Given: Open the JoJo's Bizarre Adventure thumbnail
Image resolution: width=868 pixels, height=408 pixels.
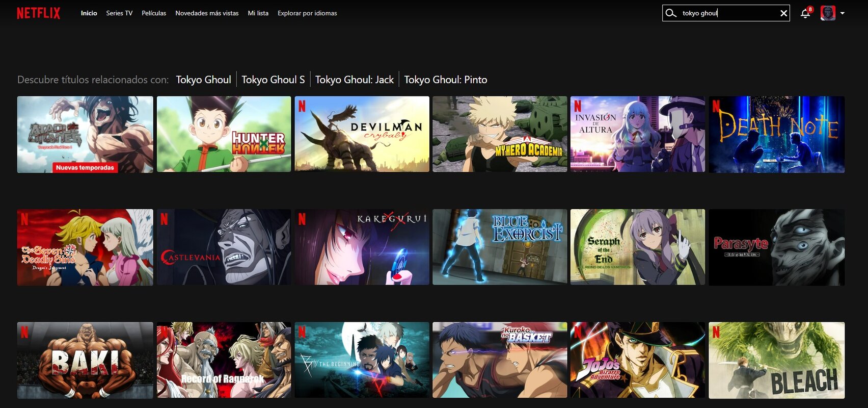Looking at the screenshot, I should (638, 360).
